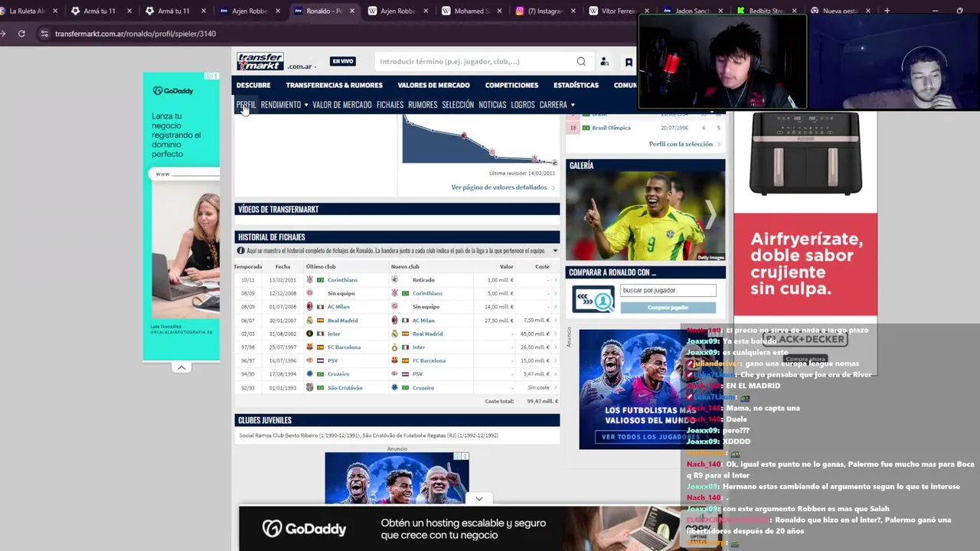Open SELECCIÓN player tab
980x551 pixels.
(x=458, y=105)
